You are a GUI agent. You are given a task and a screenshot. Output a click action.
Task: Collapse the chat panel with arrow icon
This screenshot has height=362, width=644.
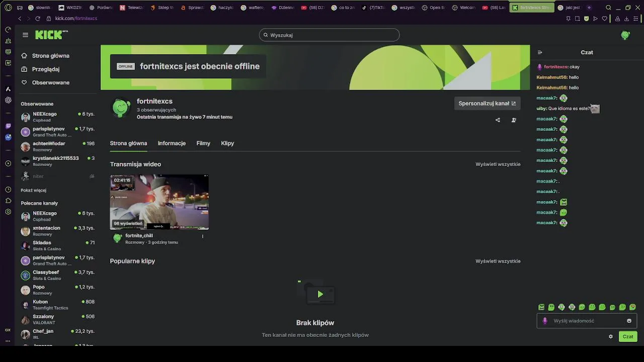click(540, 52)
